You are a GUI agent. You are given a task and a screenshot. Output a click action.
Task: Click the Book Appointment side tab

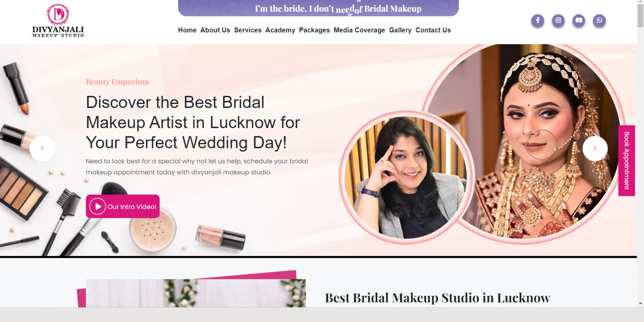pos(626,160)
